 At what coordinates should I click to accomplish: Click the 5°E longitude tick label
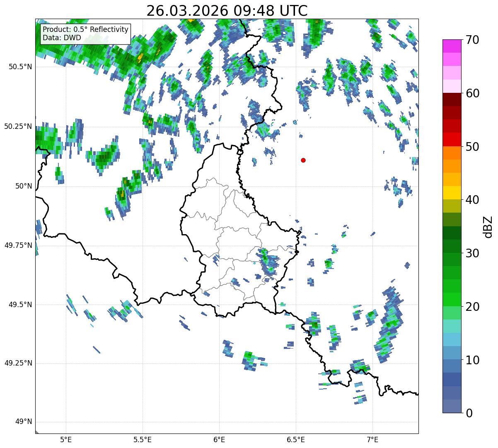tap(66, 440)
